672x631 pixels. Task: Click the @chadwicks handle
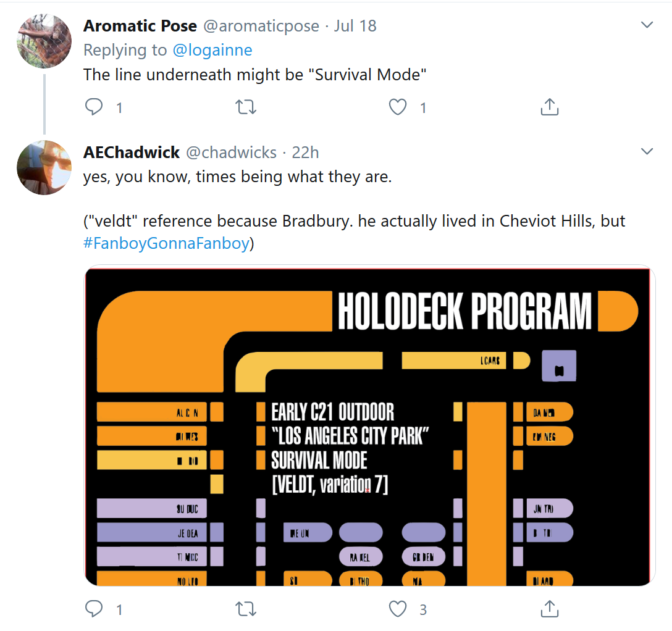coord(231,152)
